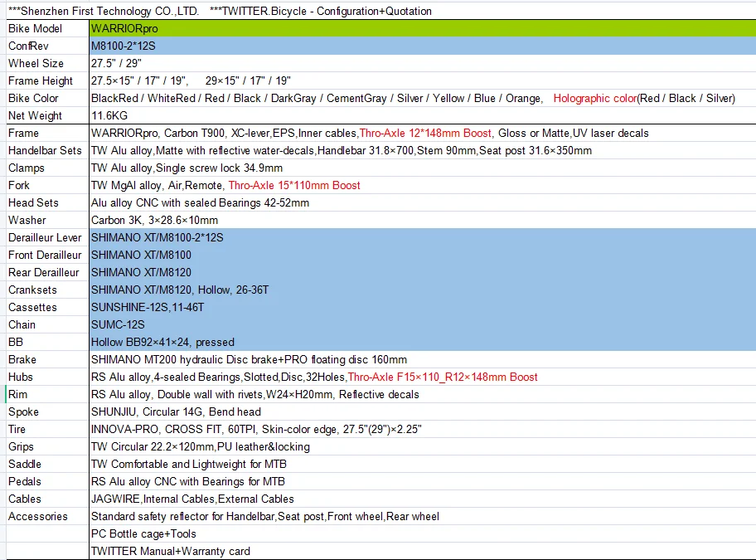
Task: Click the SUNSHINE-12S,11-46T cassette cell
Action: coord(422,308)
